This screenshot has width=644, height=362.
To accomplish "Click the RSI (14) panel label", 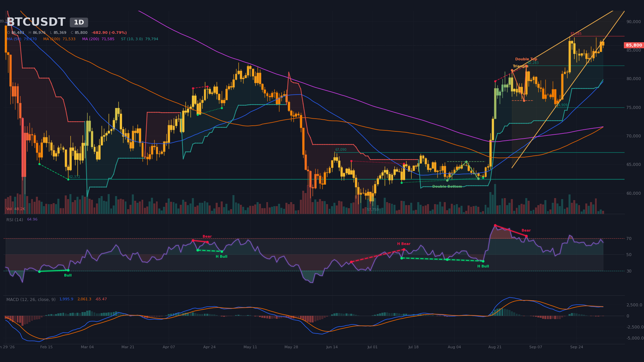I will (14, 220).
